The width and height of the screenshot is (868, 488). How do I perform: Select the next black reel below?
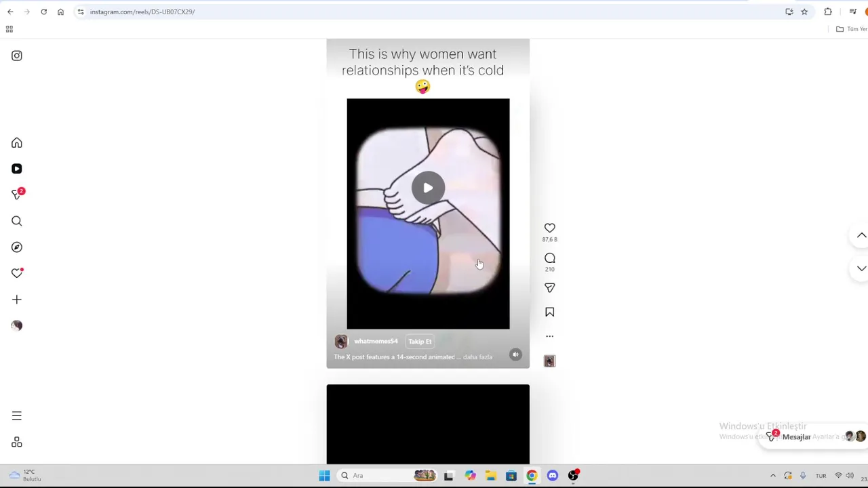click(x=428, y=424)
